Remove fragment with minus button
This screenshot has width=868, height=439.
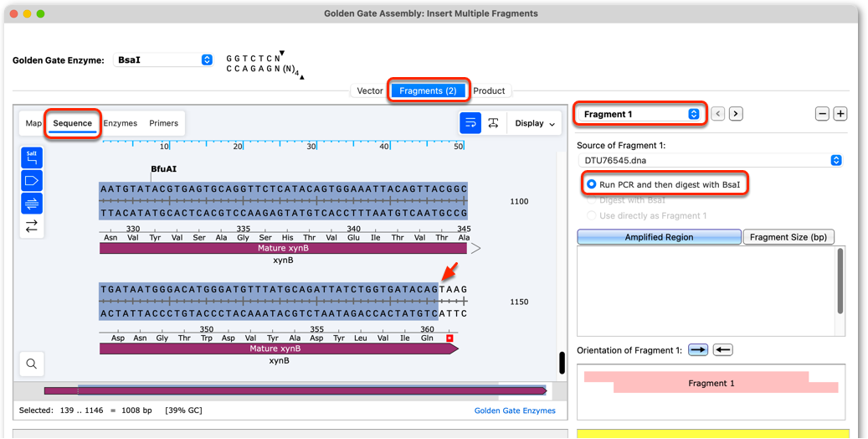click(x=822, y=114)
